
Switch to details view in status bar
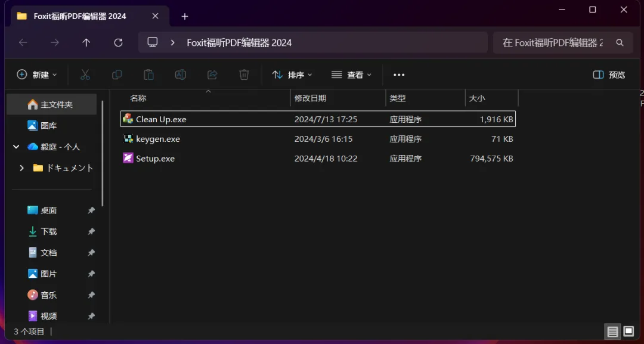click(x=612, y=331)
